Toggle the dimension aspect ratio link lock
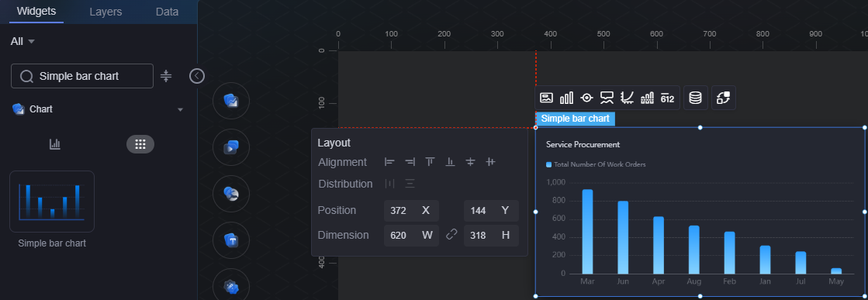Image resolution: width=868 pixels, height=300 pixels. (x=451, y=235)
